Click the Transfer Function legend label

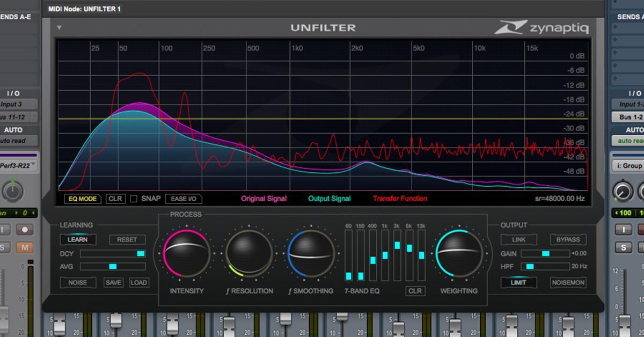pos(400,199)
